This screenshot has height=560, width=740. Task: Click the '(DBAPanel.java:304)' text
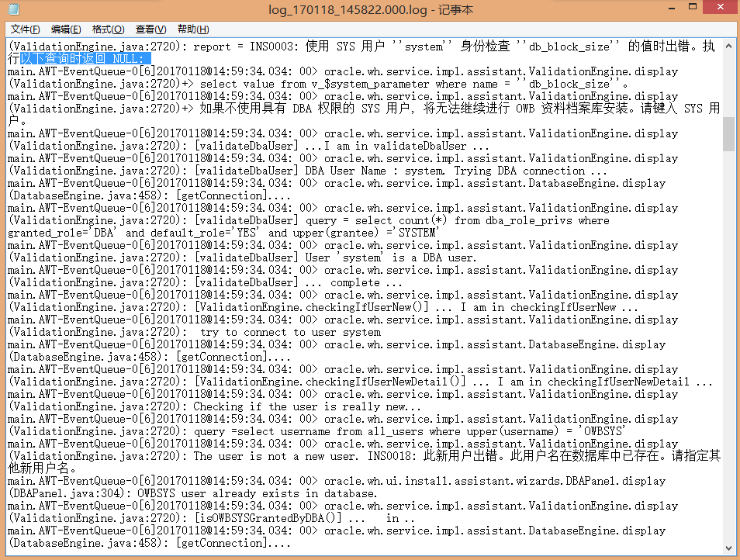coord(67,493)
